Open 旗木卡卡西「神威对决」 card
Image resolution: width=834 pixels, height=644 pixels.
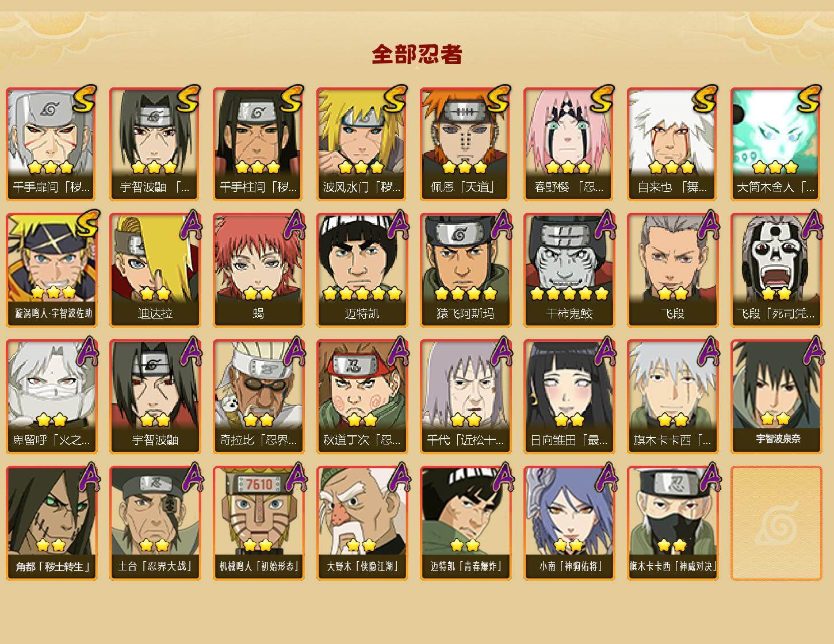[672, 523]
